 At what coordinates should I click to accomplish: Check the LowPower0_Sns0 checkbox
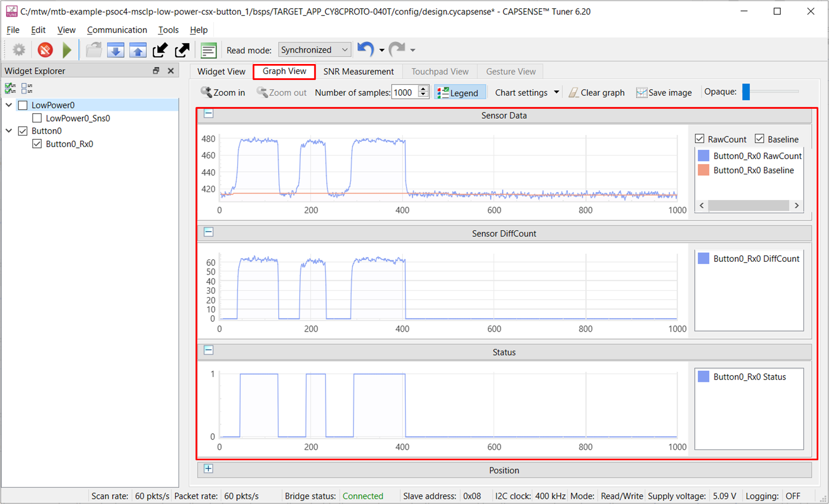point(37,118)
